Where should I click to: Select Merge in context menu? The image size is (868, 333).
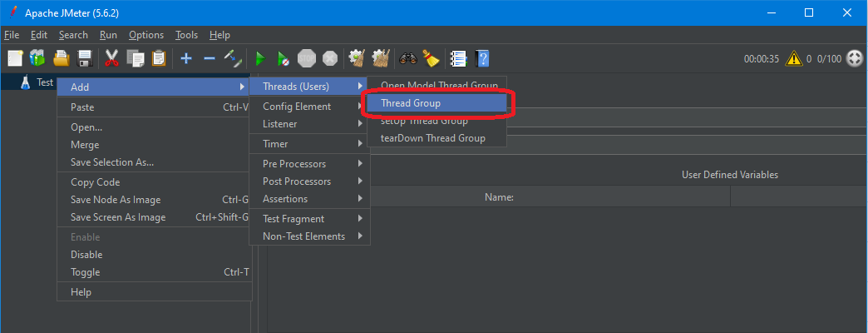tap(155, 145)
